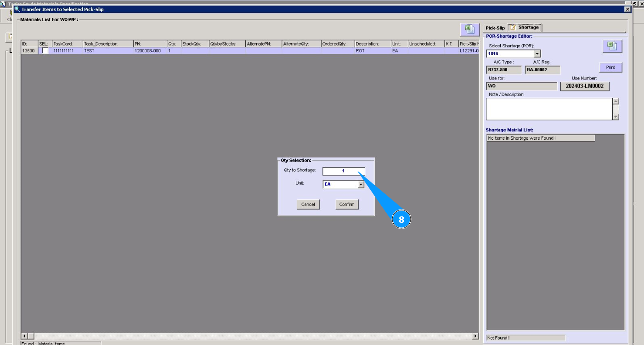
Task: Click the Note / Description text area
Action: tap(549, 109)
